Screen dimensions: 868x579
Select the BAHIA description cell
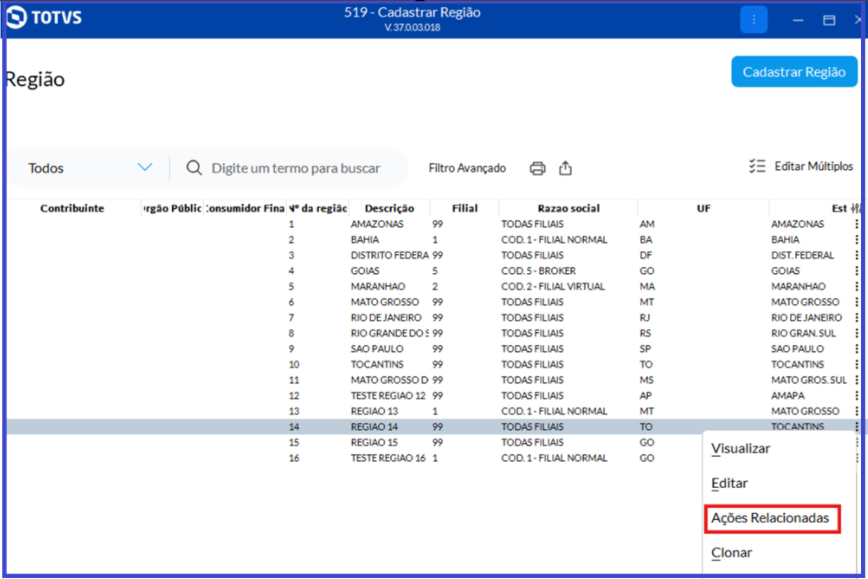pyautogui.click(x=365, y=240)
